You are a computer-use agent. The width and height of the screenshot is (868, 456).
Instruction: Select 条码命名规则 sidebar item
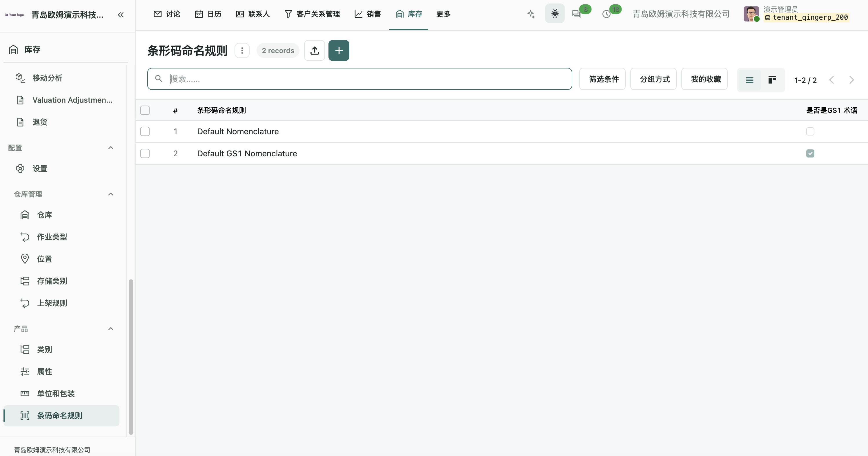[x=62, y=416]
